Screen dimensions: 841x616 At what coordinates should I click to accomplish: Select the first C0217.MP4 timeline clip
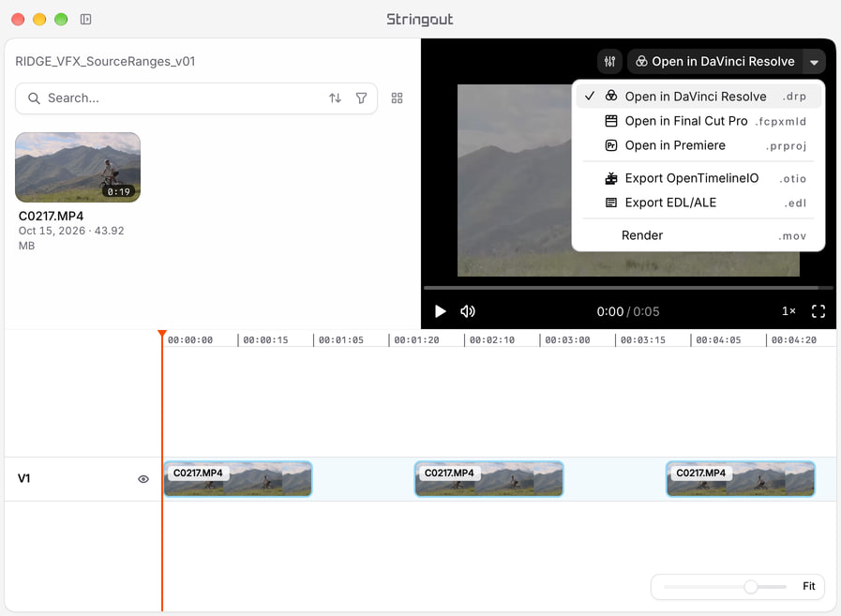[237, 478]
